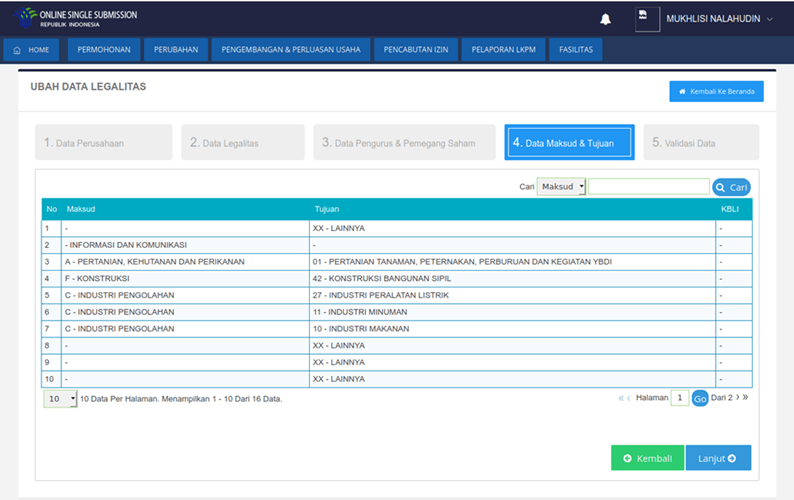Click the green Kembali button
Viewport: 794px width, 500px height.
pos(647,458)
